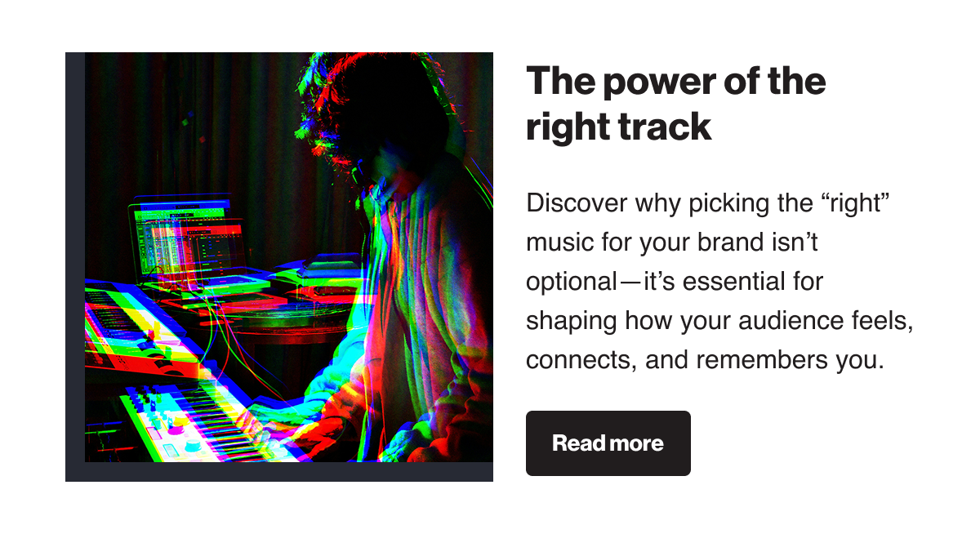This screenshot has width=980, height=534.
Task: Click the line "shaping how your audience feels,"
Action: pyautogui.click(x=719, y=321)
